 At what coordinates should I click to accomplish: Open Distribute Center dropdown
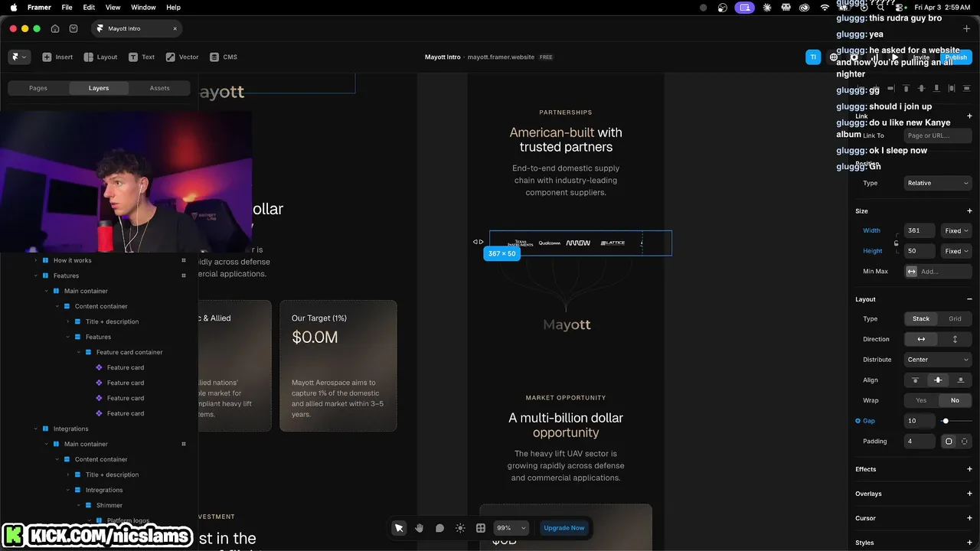(x=938, y=360)
